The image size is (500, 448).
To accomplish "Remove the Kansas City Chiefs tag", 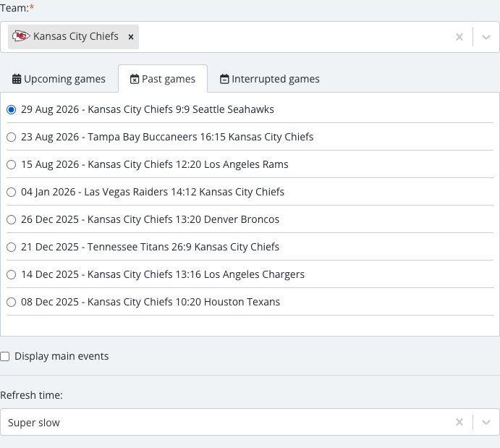I will point(131,37).
